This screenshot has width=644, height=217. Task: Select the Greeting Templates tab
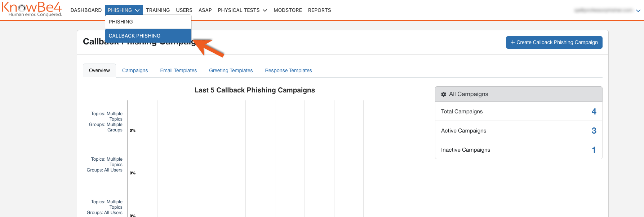[x=231, y=70]
